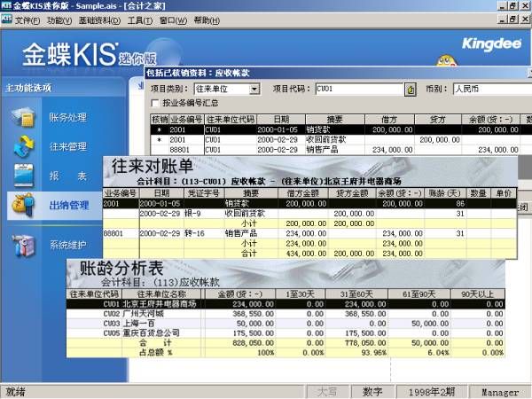Click the KIS application icon in title bar
The width and height of the screenshot is (532, 399).
(8, 5)
